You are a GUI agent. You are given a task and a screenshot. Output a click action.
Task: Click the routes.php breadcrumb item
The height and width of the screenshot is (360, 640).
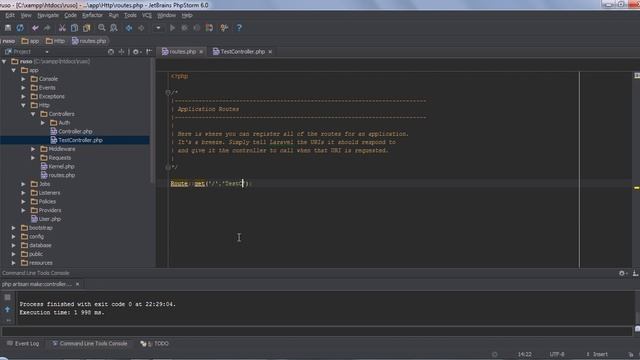[x=89, y=41]
